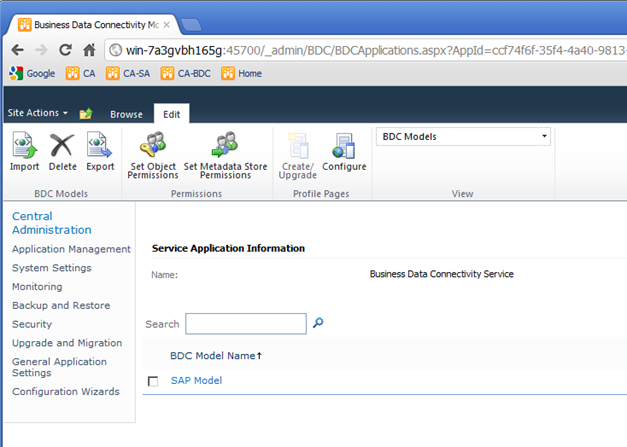Click the browser reload icon
This screenshot has height=447, width=627.
[66, 49]
